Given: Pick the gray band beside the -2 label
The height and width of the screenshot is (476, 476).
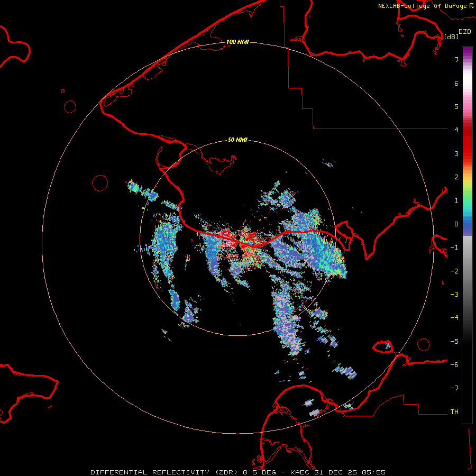Looking at the screenshot, I should [467, 271].
